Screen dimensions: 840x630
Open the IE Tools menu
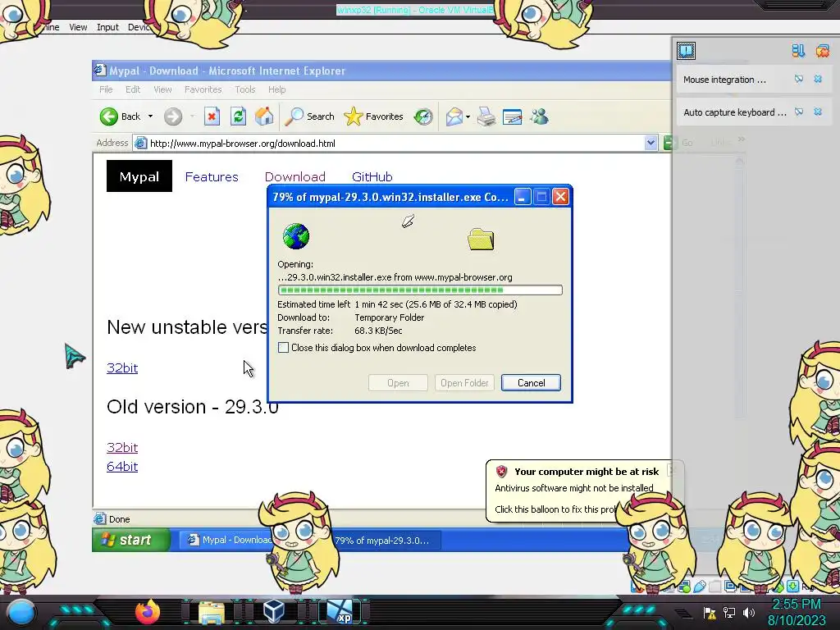coord(244,89)
